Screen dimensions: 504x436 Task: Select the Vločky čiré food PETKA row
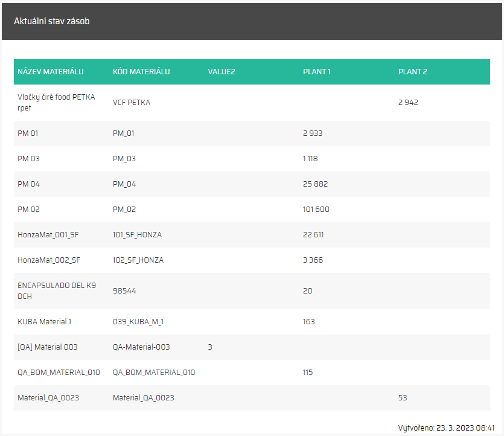pos(56,103)
